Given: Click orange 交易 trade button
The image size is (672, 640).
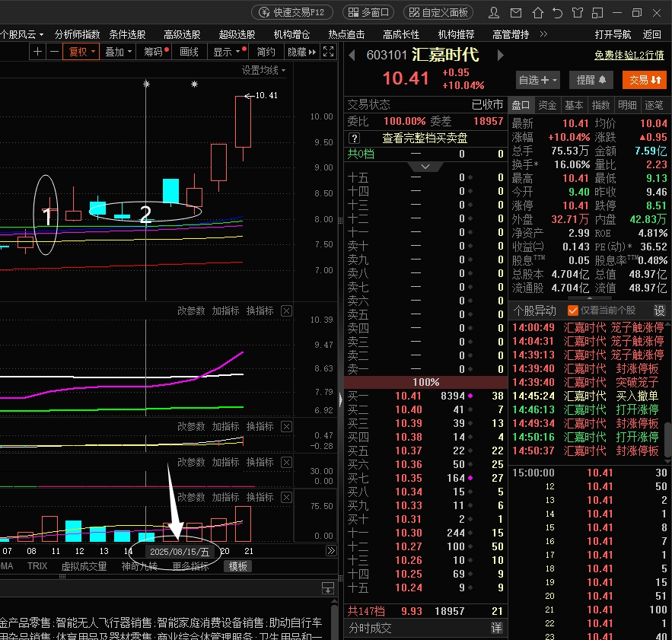Looking at the screenshot, I should 645,80.
